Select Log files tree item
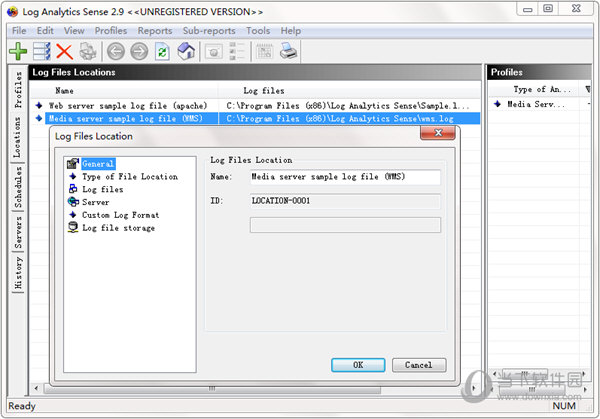Image resolution: width=600 pixels, height=419 pixels. 103,189
